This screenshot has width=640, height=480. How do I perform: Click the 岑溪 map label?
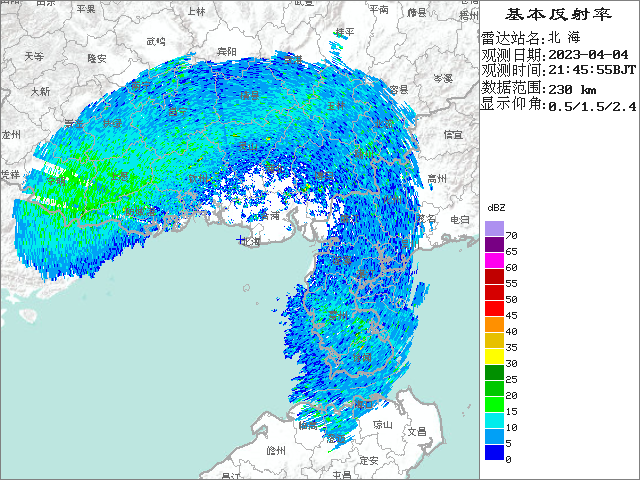(x=443, y=78)
